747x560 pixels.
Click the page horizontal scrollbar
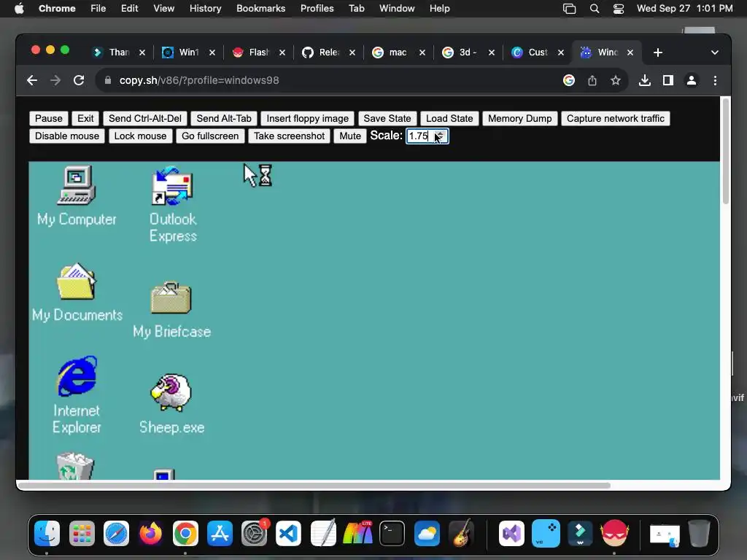[314, 485]
